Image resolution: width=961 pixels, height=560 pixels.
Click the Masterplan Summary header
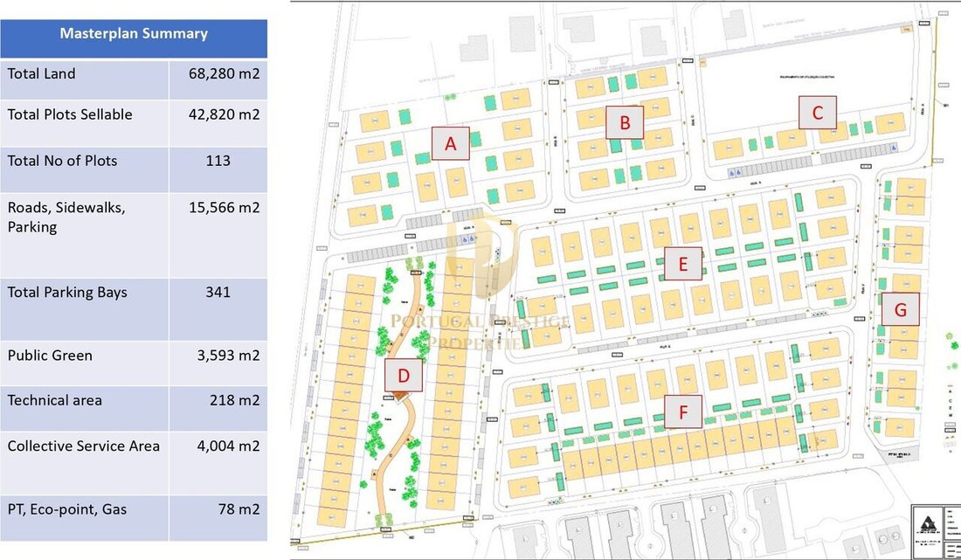tap(134, 38)
